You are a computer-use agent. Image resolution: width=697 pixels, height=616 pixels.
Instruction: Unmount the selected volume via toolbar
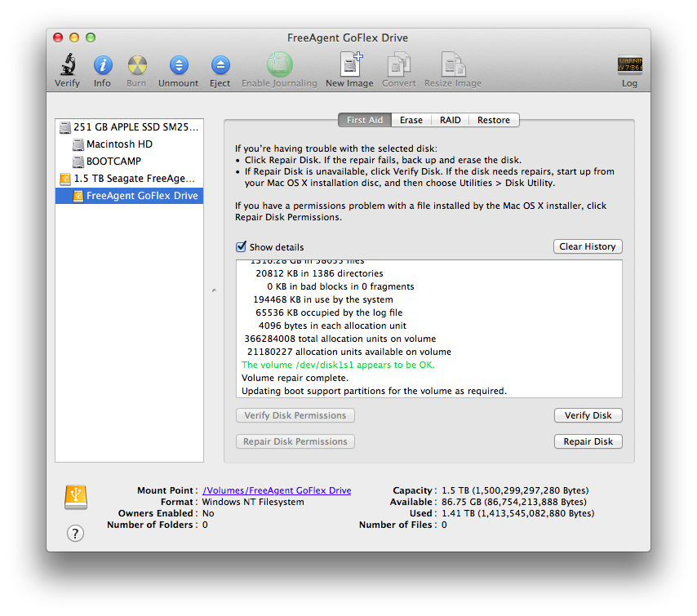click(179, 65)
